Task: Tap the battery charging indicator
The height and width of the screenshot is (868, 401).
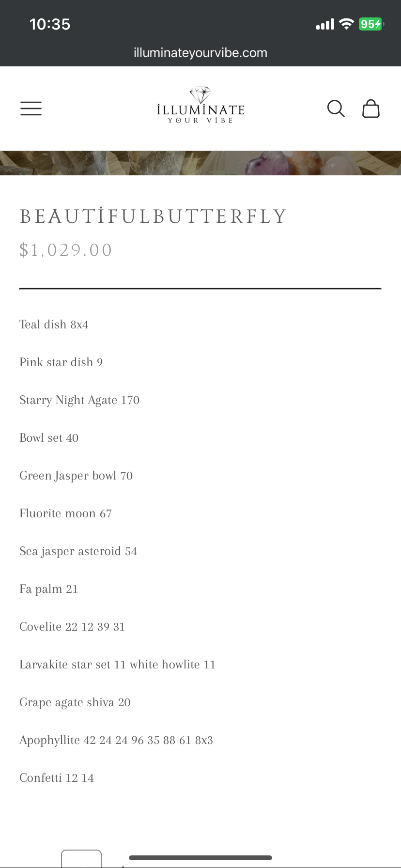Action: click(371, 24)
